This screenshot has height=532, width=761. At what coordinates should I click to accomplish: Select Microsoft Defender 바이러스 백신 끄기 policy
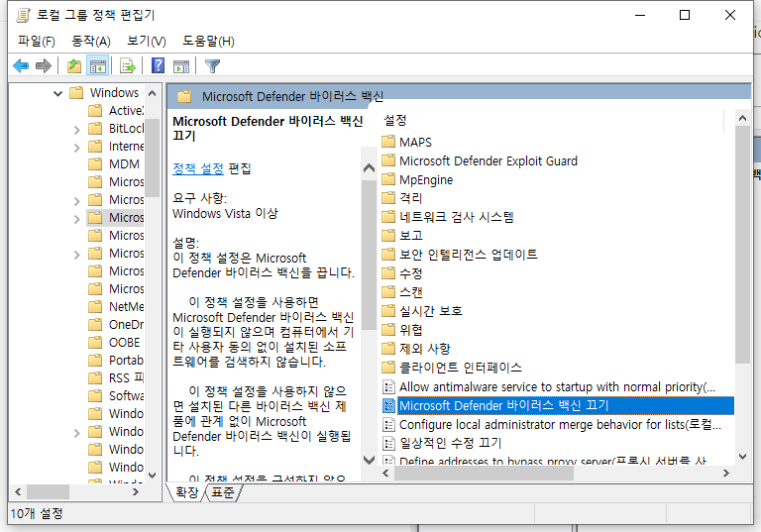point(558,405)
